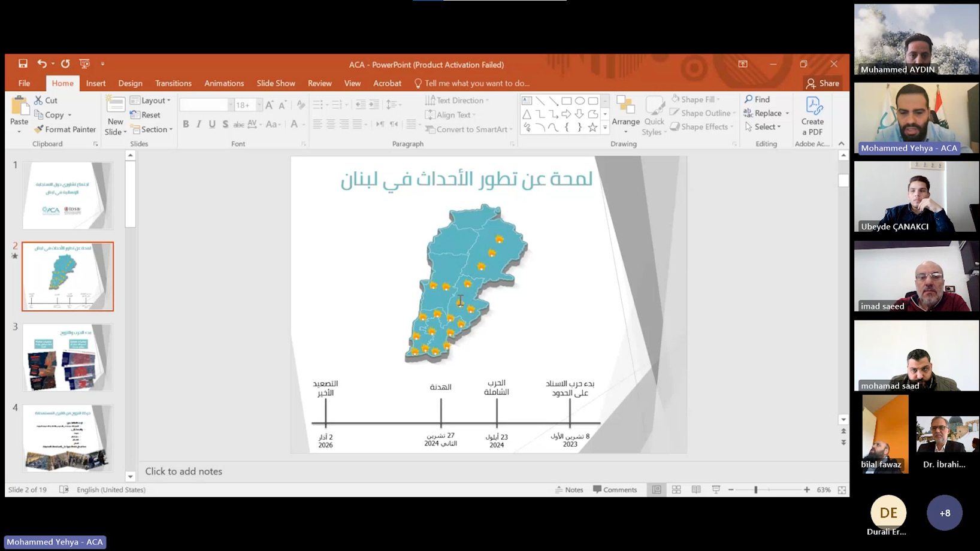The width and height of the screenshot is (980, 551).
Task: Open the Transitions ribbon tab
Action: click(x=173, y=83)
